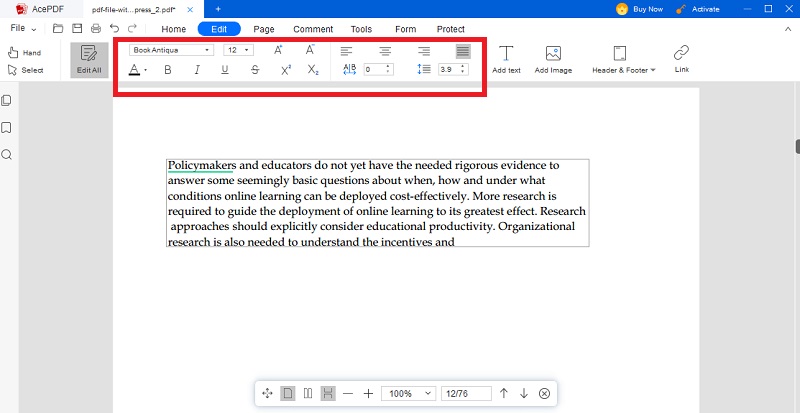800x413 pixels.
Task: Add a new tab with plus
Action: click(218, 9)
